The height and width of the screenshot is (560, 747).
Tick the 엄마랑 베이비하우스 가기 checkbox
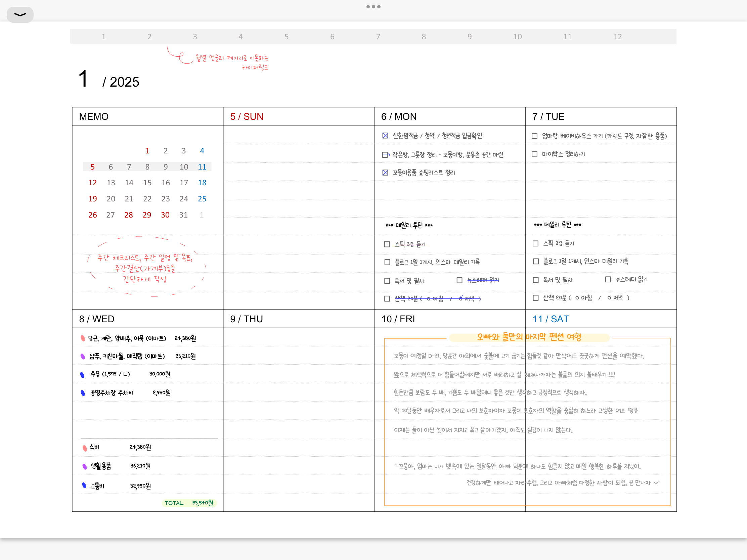pyautogui.click(x=534, y=136)
